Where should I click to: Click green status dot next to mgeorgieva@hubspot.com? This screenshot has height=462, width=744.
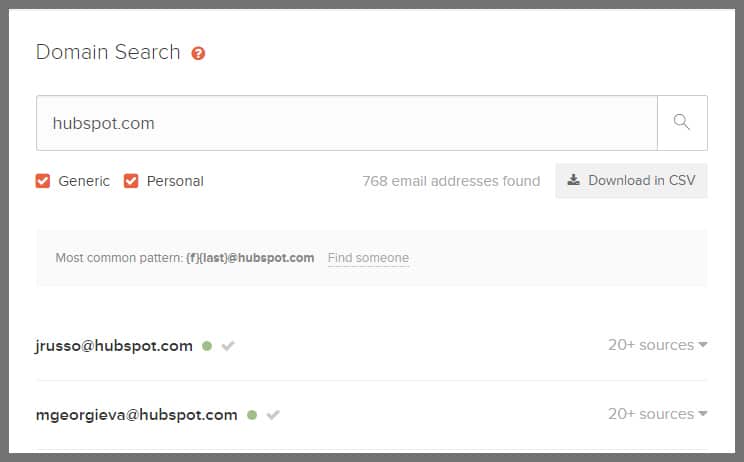coord(252,414)
